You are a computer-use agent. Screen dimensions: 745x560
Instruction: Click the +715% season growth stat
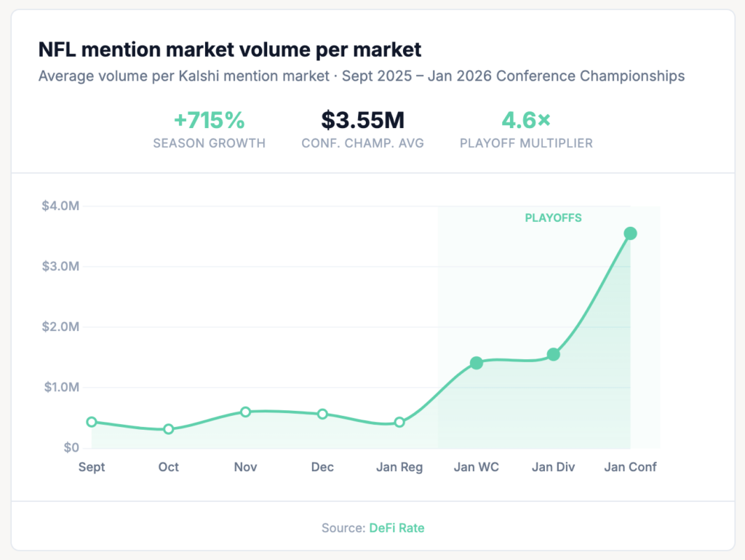pyautogui.click(x=209, y=120)
